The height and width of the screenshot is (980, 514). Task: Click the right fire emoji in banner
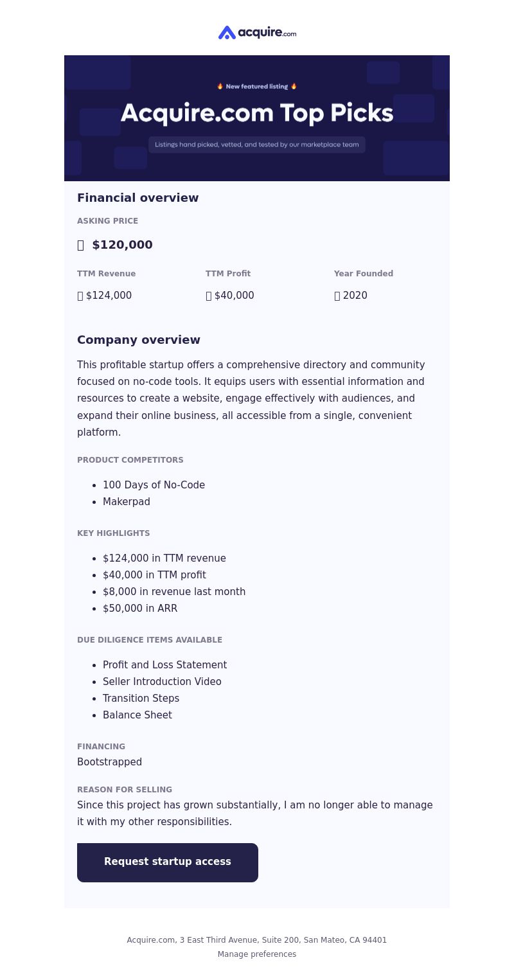pyautogui.click(x=294, y=86)
